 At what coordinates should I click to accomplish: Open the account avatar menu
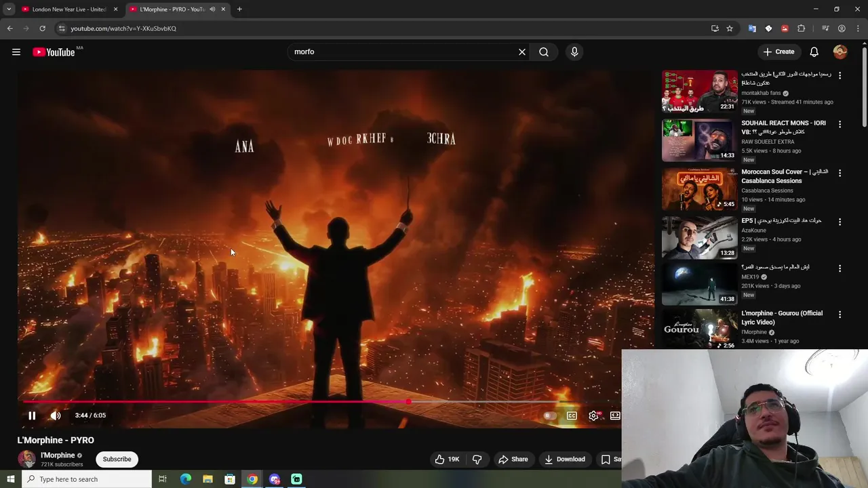pyautogui.click(x=840, y=52)
